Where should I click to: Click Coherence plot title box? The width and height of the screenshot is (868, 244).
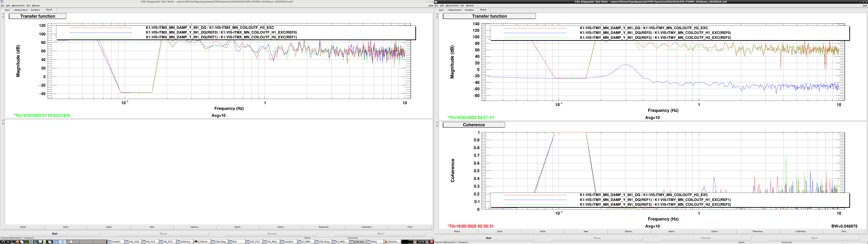click(474, 125)
